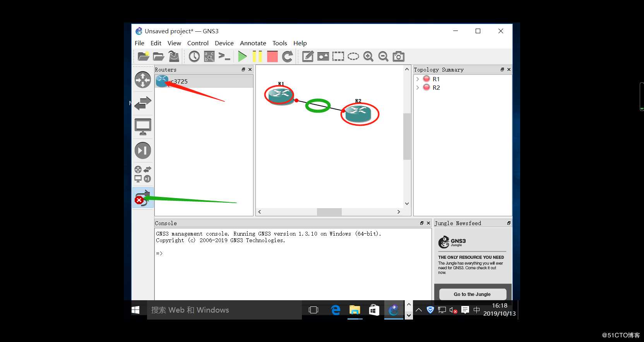The image size is (644, 342).
Task: Show hidden system tray icons chevron
Action: pos(419,310)
